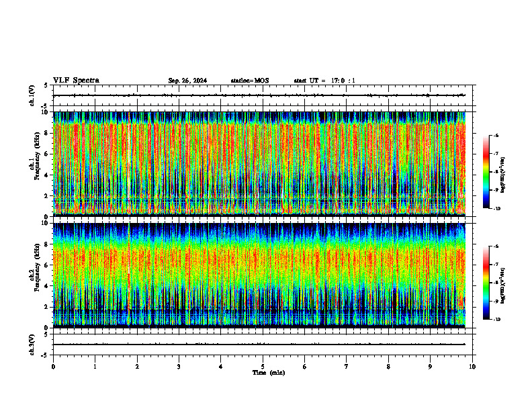Click time axis tick label "2"
The image size is (532, 411).
pyautogui.click(x=137, y=367)
